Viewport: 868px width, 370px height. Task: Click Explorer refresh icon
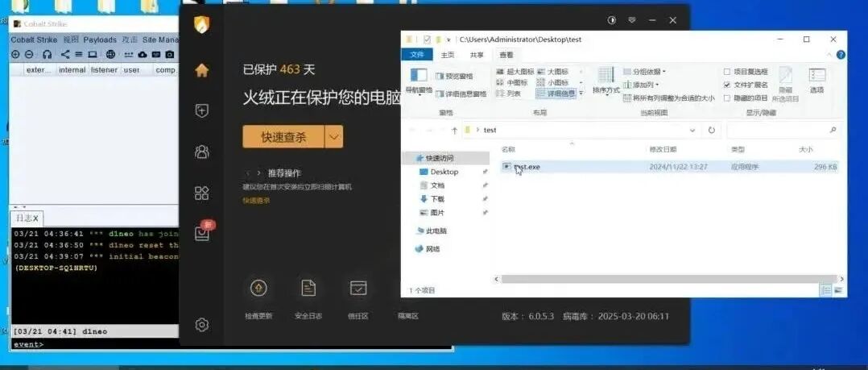(x=711, y=130)
